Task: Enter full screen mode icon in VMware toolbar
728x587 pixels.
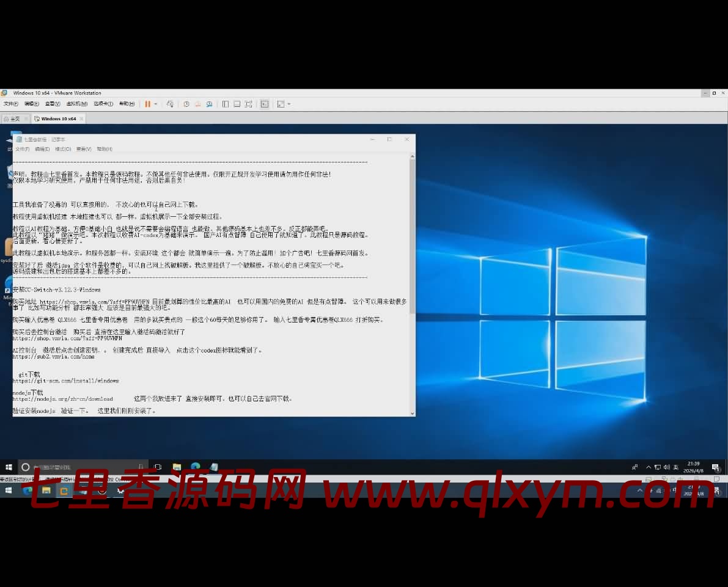Action: (x=249, y=104)
